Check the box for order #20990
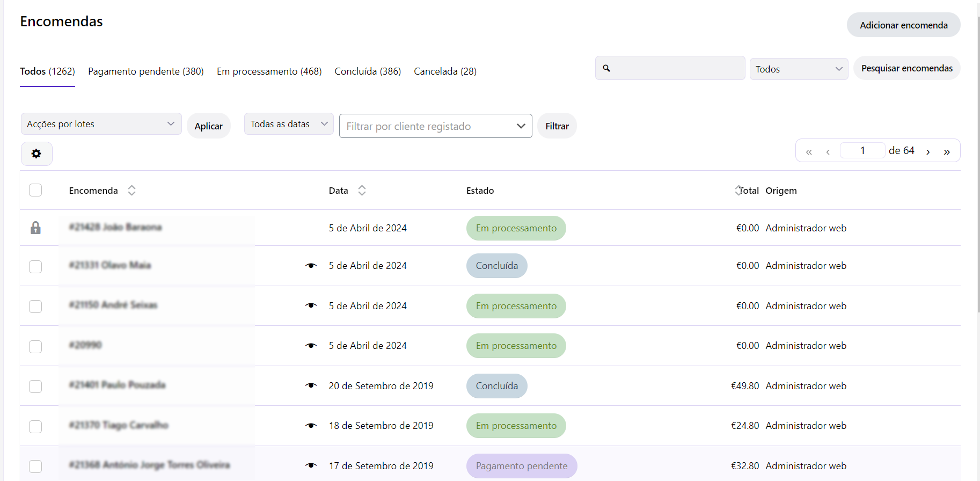This screenshot has width=980, height=481. click(35, 346)
